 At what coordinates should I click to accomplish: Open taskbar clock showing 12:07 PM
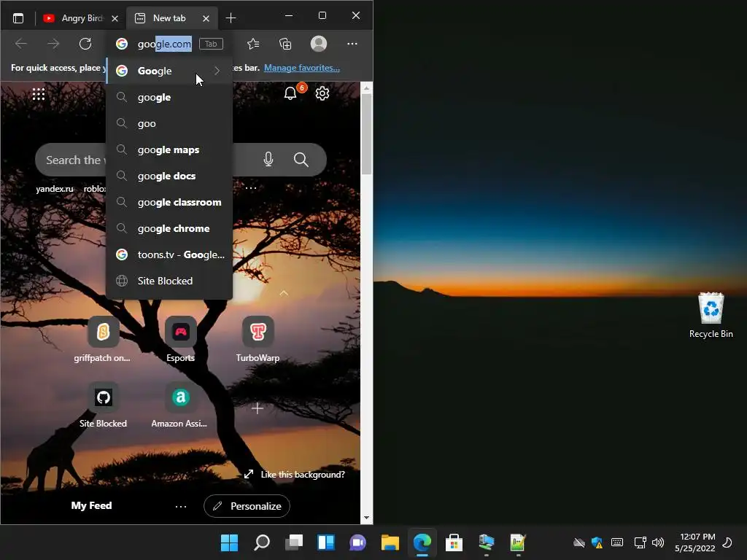point(695,542)
